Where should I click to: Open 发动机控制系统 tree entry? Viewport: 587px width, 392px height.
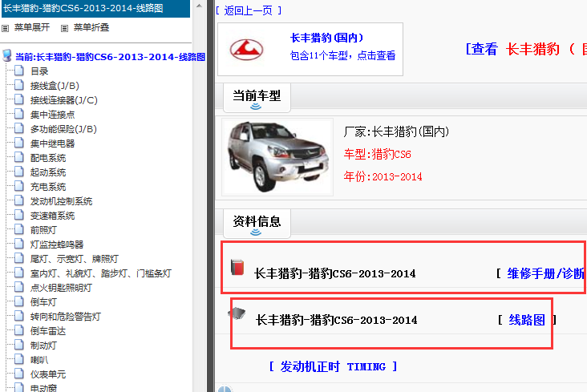pos(61,201)
